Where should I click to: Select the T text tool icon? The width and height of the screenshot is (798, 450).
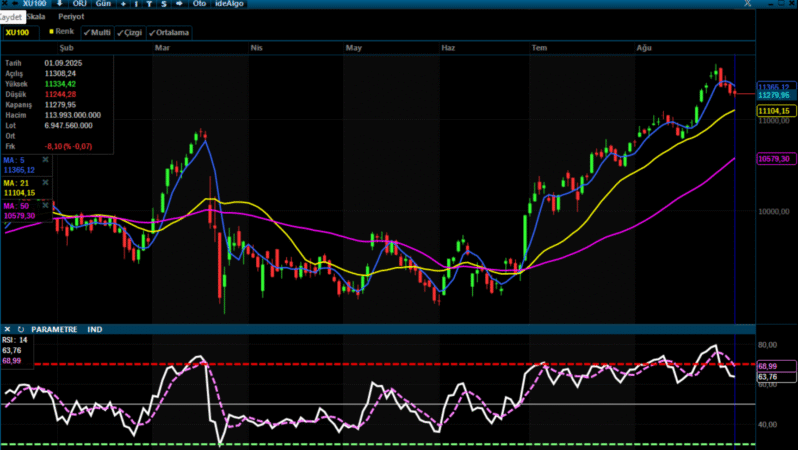tap(149, 4)
